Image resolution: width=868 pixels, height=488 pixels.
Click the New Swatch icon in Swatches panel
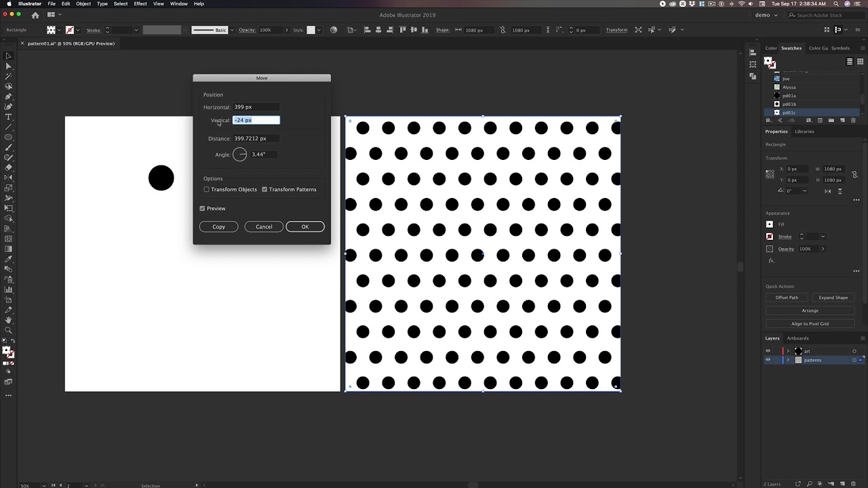[x=842, y=120]
